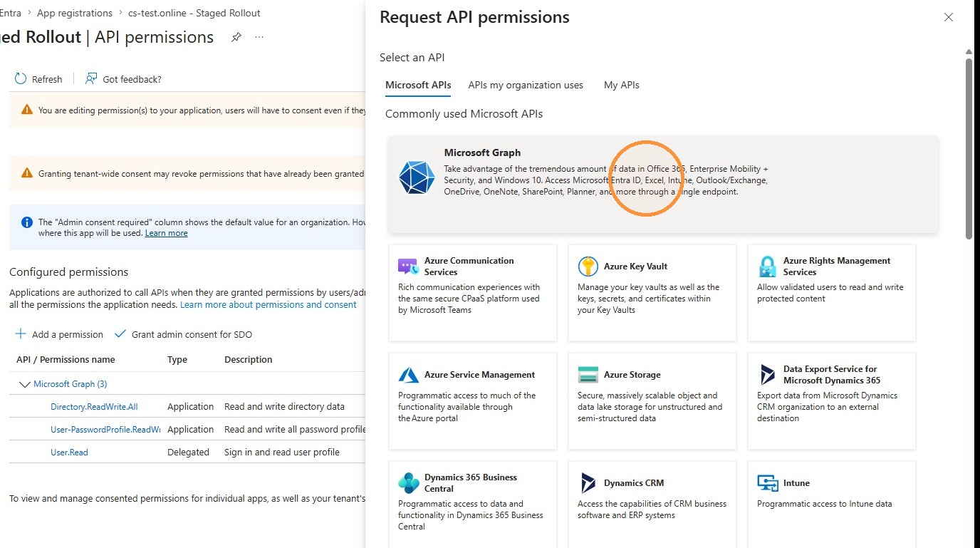Open the Directory.ReadWrite.All permission
Viewport: 980px width, 548px height.
tap(94, 407)
